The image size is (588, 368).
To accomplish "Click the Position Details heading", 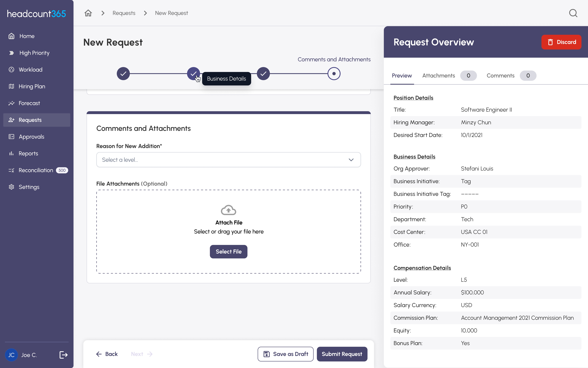I will pos(413,98).
